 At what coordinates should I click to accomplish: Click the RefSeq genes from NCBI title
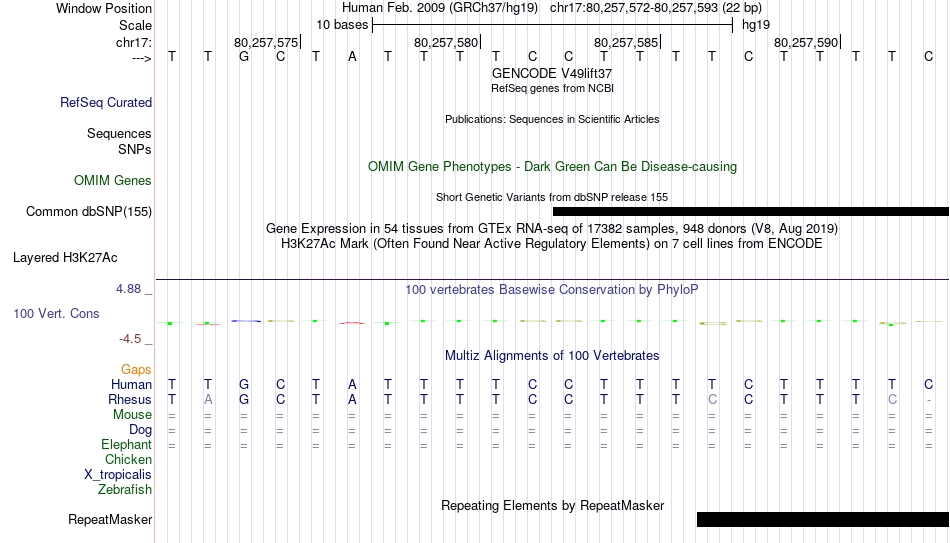552,88
